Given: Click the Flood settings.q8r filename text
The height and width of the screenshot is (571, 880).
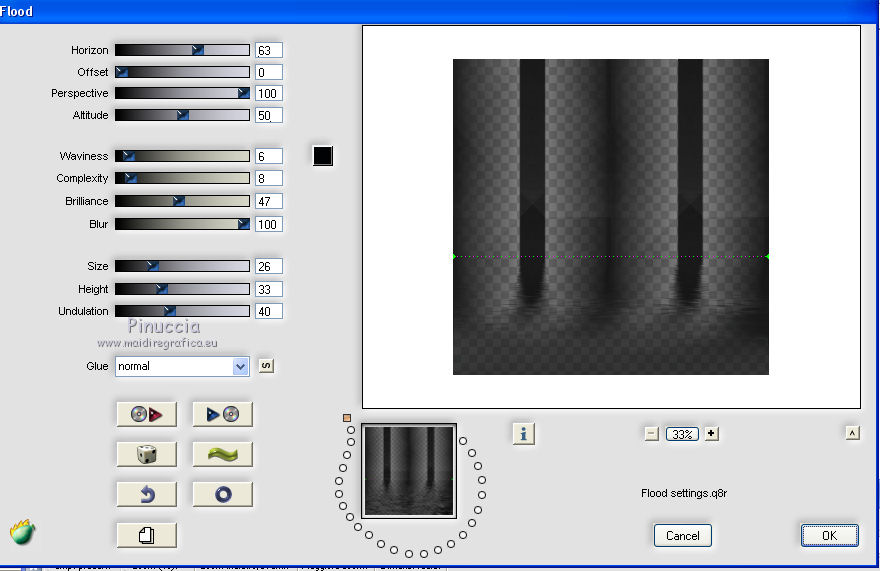Looking at the screenshot, I should (684, 493).
